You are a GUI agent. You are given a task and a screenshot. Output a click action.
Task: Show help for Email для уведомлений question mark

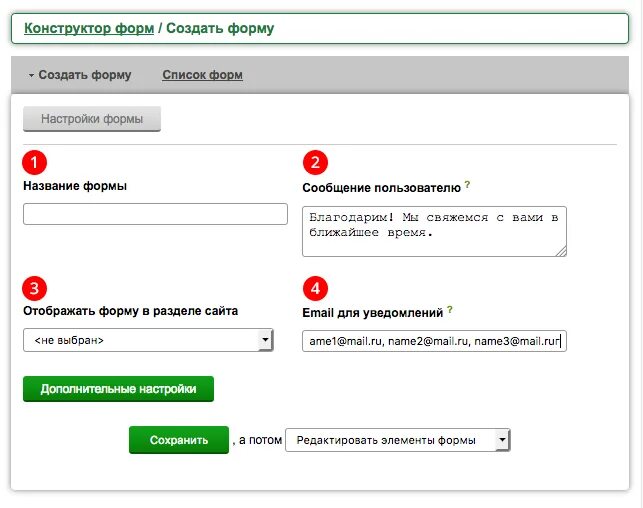pyautogui.click(x=450, y=310)
